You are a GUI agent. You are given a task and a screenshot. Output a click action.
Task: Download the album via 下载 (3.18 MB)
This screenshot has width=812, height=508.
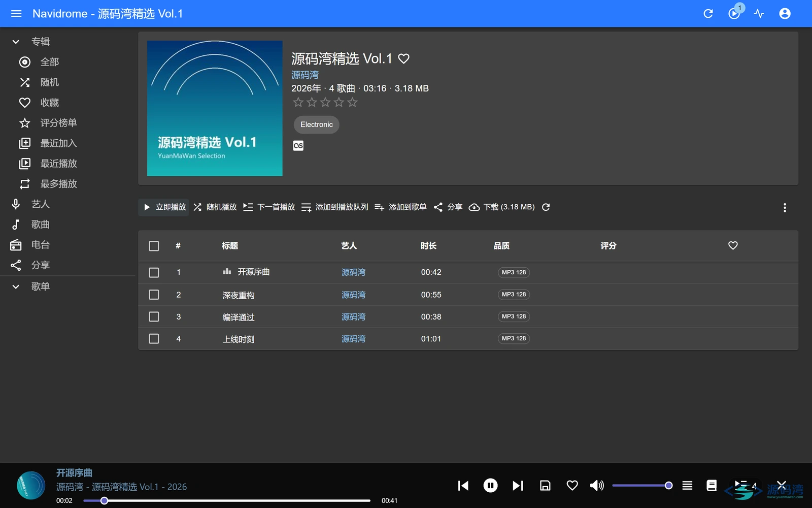point(501,207)
